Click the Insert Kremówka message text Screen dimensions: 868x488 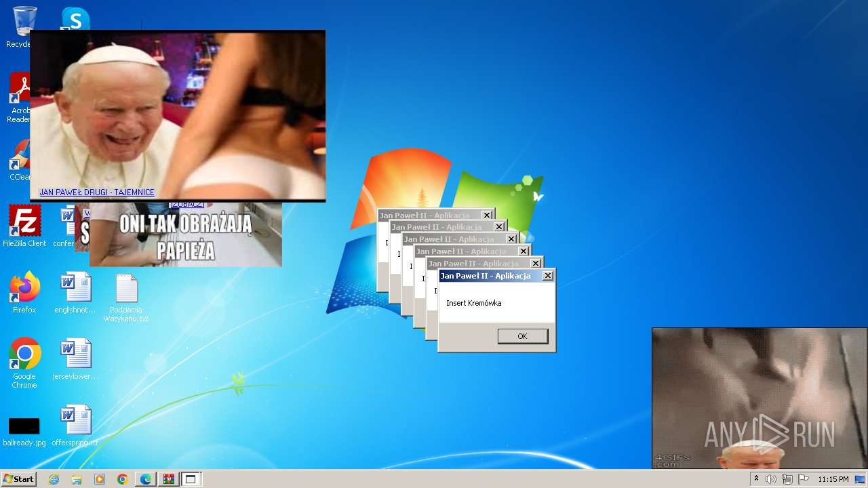pos(473,303)
